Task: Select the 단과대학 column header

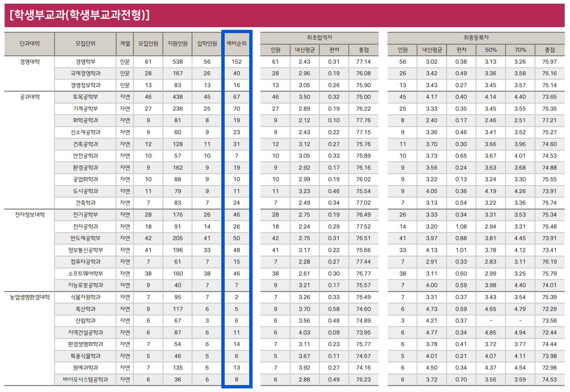Action: point(29,44)
